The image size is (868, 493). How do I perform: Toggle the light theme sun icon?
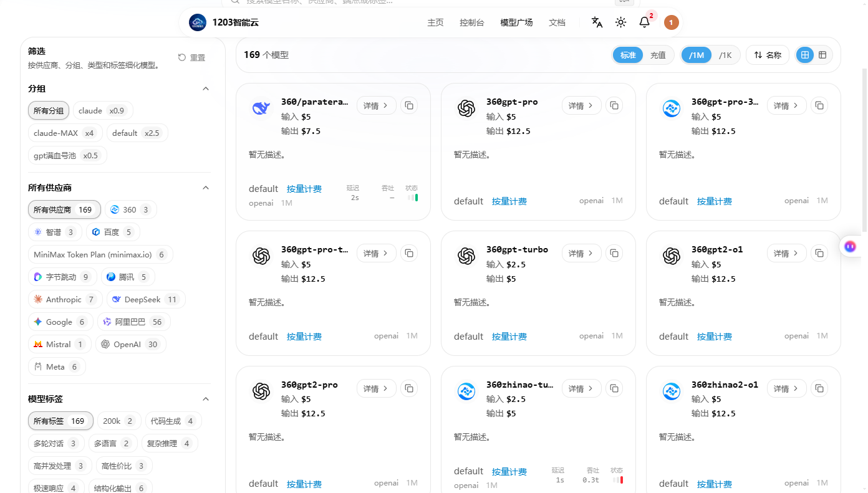point(620,22)
